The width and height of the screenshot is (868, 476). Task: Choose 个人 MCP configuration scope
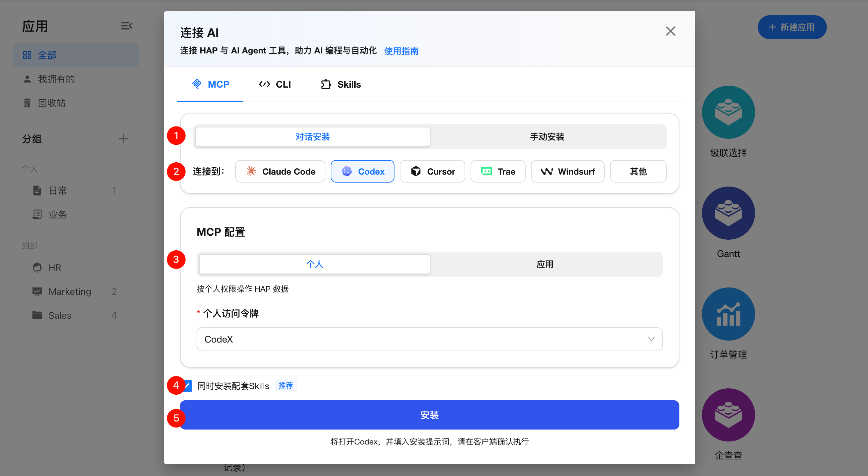click(315, 264)
